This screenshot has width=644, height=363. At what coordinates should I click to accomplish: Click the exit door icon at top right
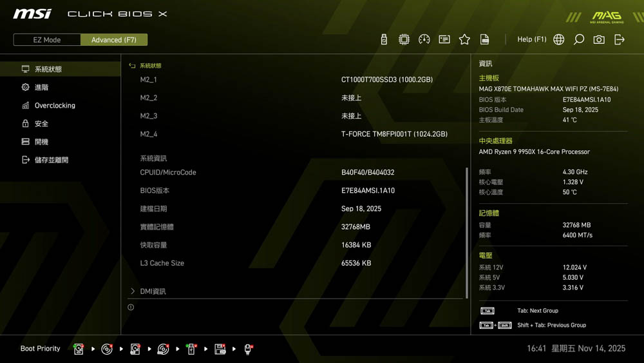click(x=620, y=40)
